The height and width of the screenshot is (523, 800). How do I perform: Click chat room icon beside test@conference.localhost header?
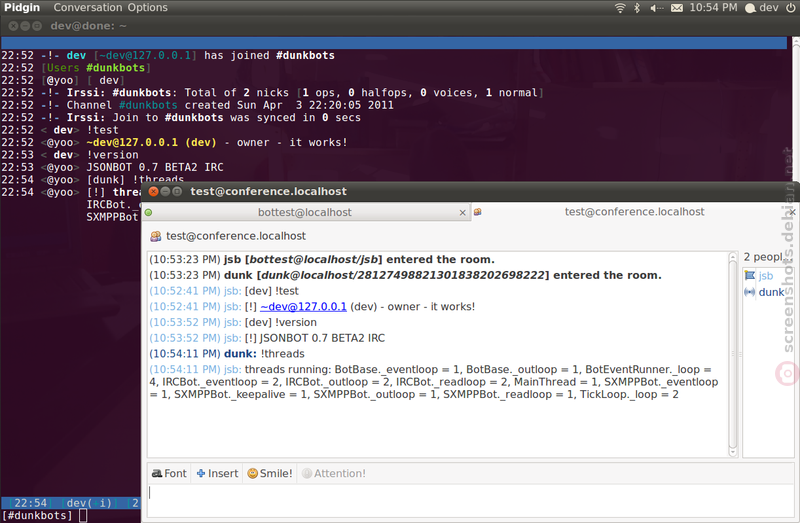155,236
